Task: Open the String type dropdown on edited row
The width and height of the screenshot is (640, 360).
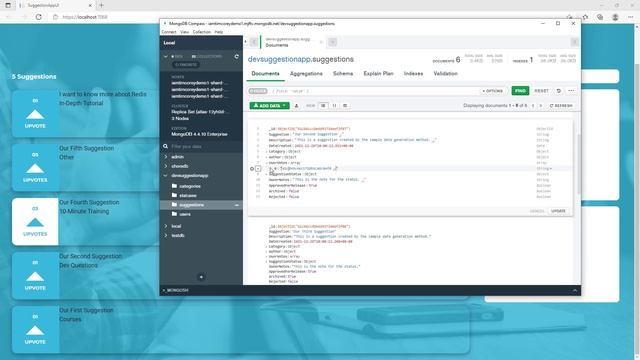Action: coord(544,169)
